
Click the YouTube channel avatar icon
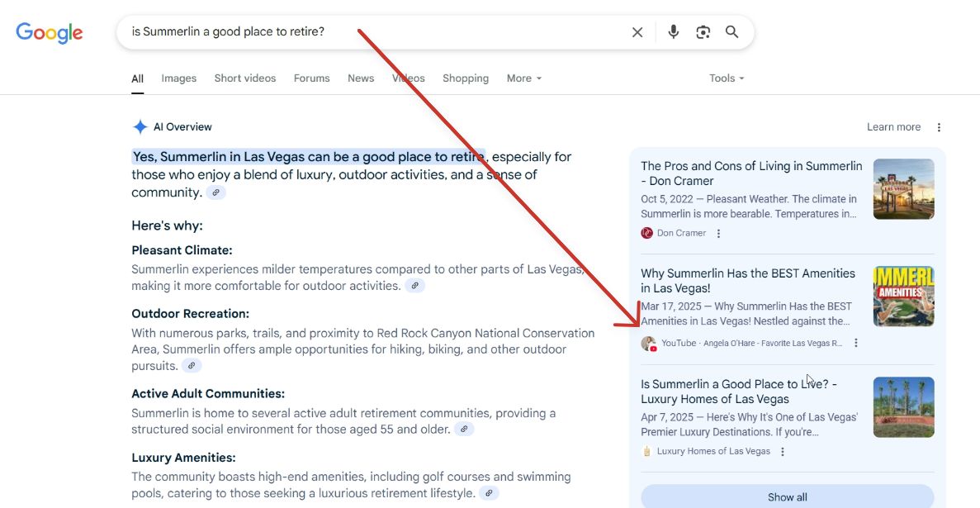pos(649,344)
